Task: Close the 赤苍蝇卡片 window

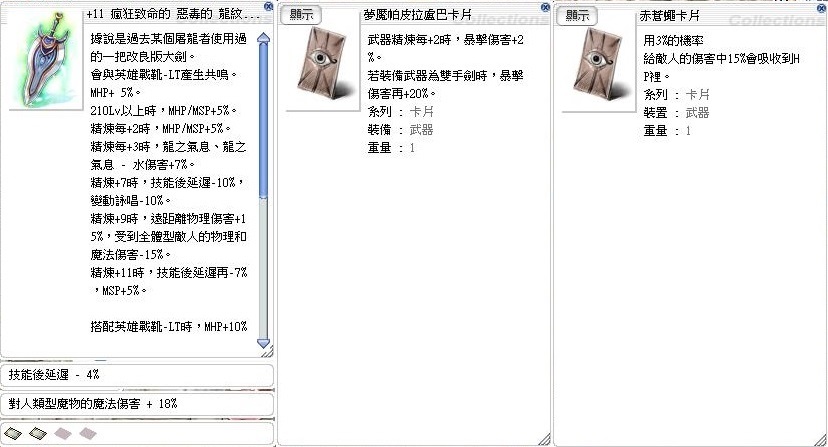Action: pos(820,7)
